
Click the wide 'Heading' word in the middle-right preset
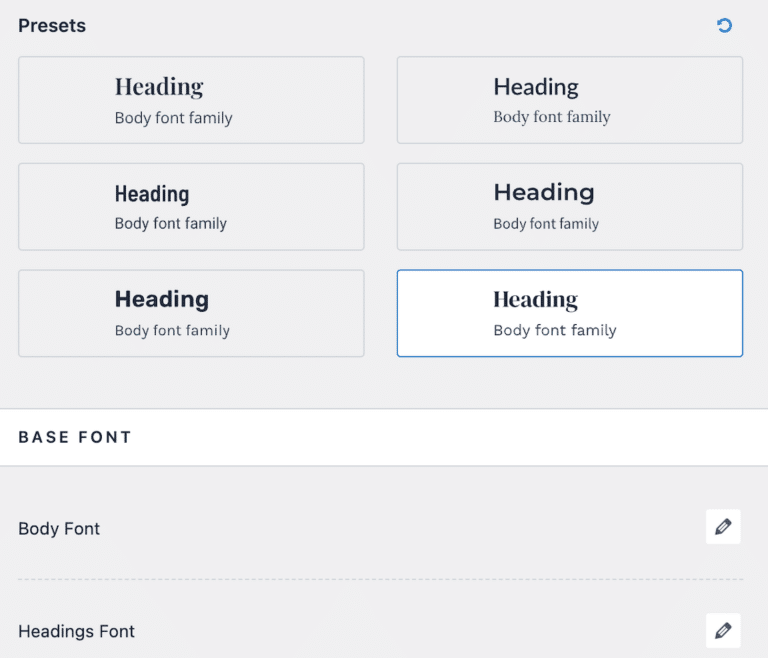(544, 193)
